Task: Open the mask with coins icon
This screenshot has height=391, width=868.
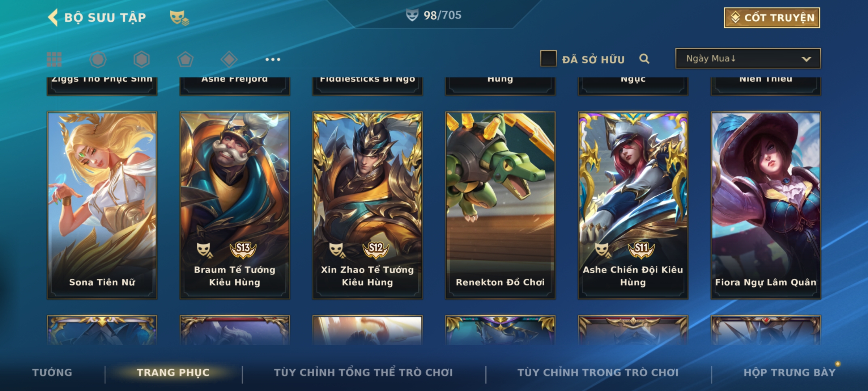Action: [x=179, y=18]
